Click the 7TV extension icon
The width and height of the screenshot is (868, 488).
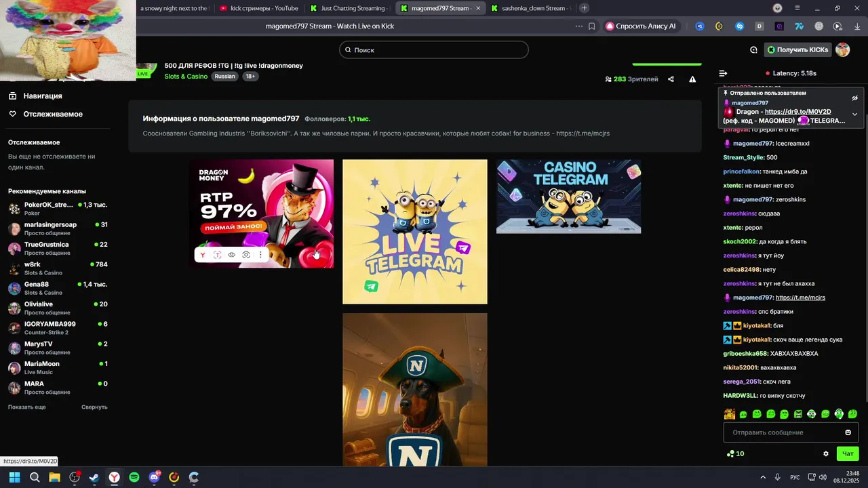(x=800, y=26)
